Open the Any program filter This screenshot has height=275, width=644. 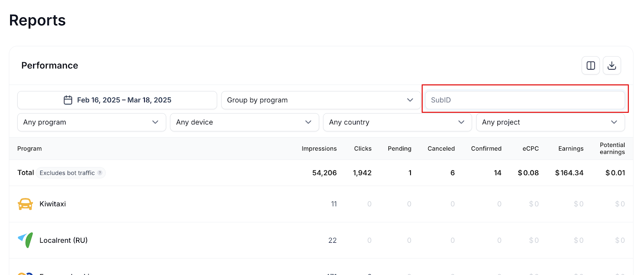coord(92,122)
